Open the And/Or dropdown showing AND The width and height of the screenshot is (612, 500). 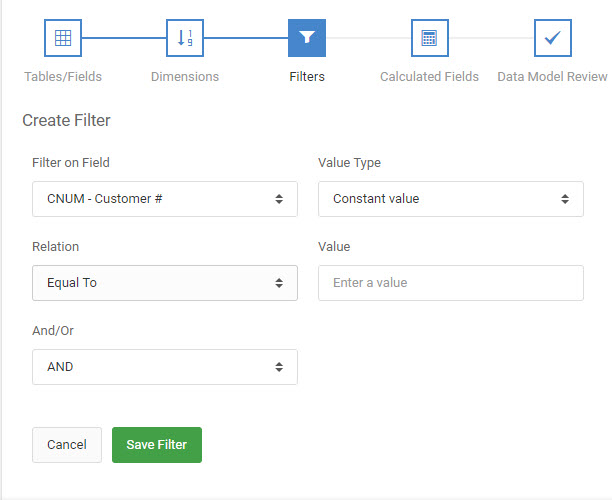tap(165, 367)
